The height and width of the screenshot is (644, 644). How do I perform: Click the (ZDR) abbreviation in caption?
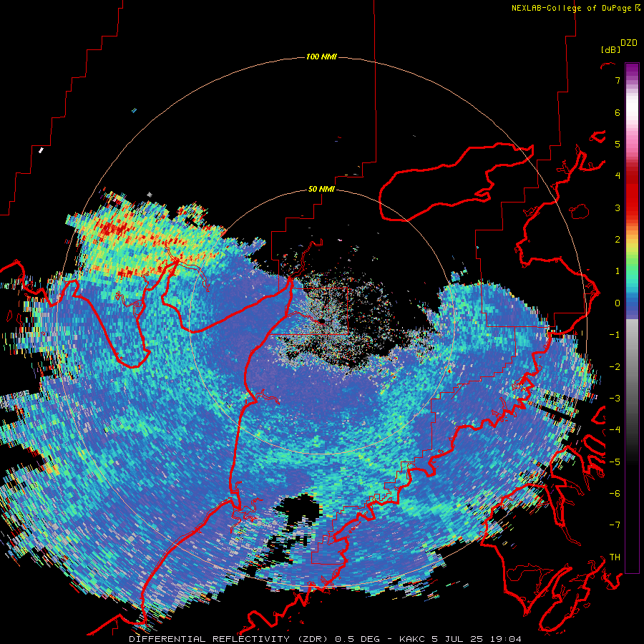[x=313, y=639]
